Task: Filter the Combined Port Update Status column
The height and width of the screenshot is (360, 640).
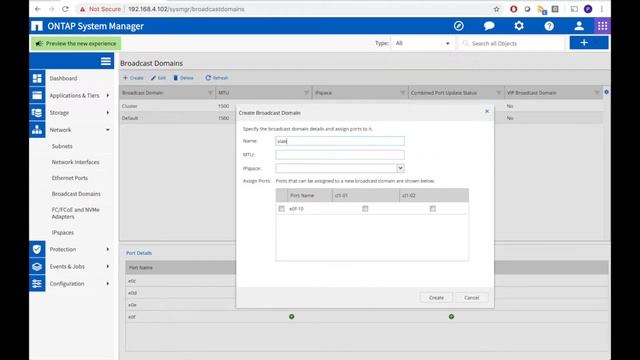Action: [x=498, y=93]
